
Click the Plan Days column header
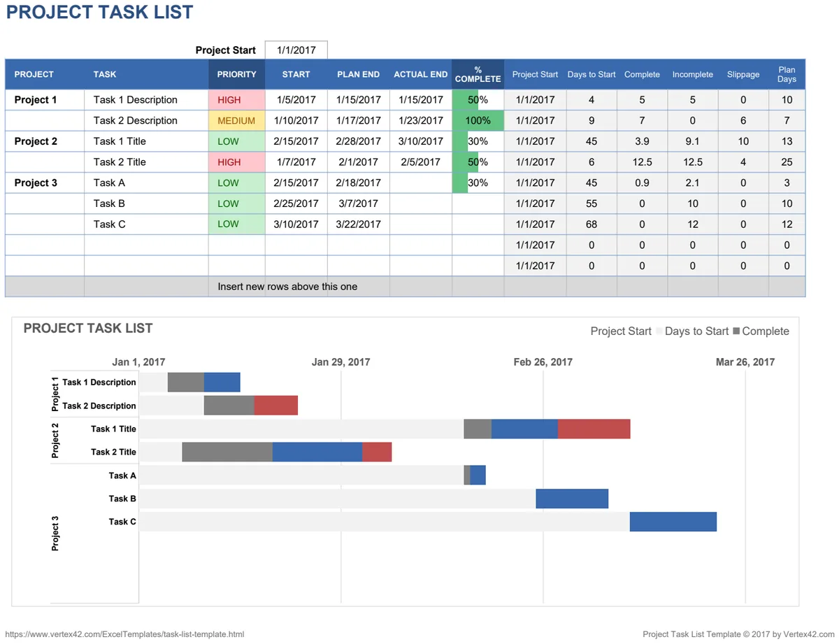coord(787,74)
